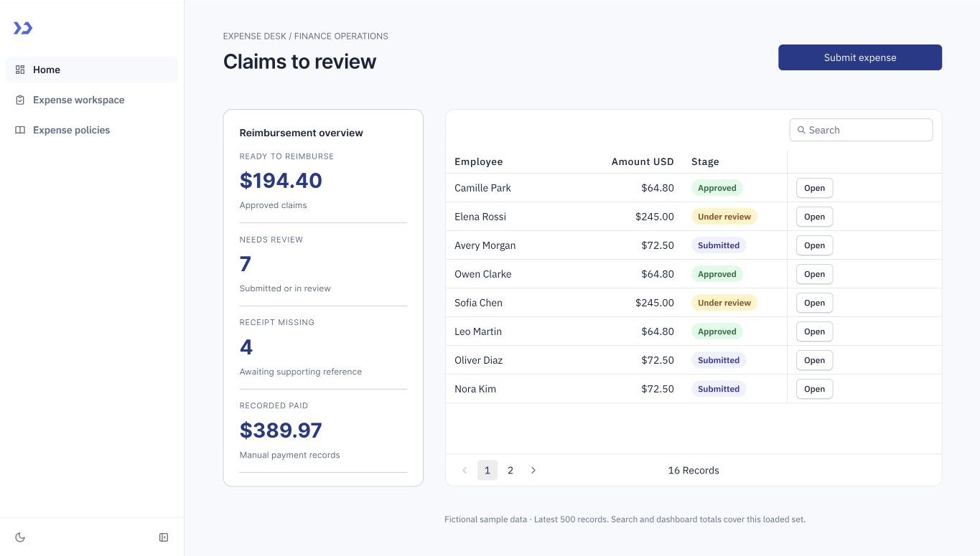Collapse the sidebar panel
Viewport: 980px width, 556px height.
164,537
